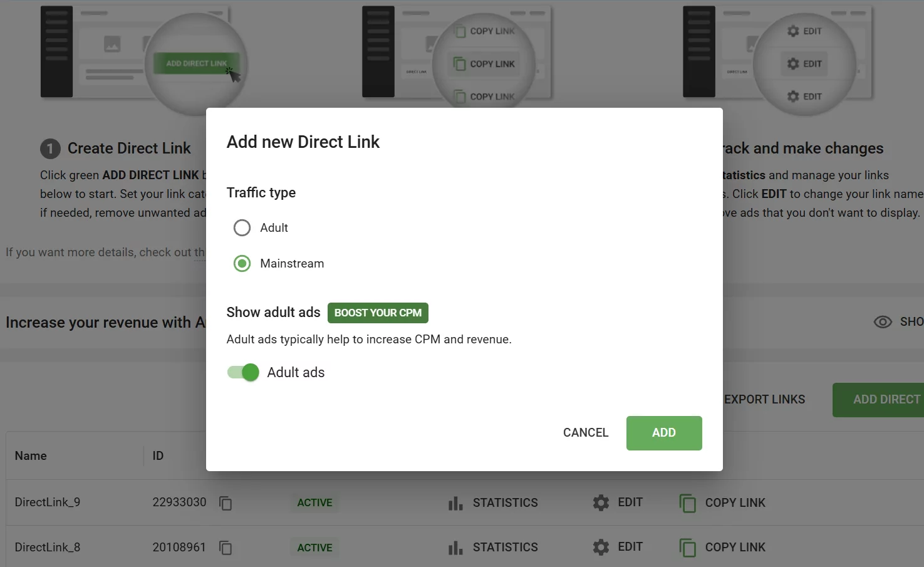Disable the Adult ads toggle

click(x=242, y=372)
